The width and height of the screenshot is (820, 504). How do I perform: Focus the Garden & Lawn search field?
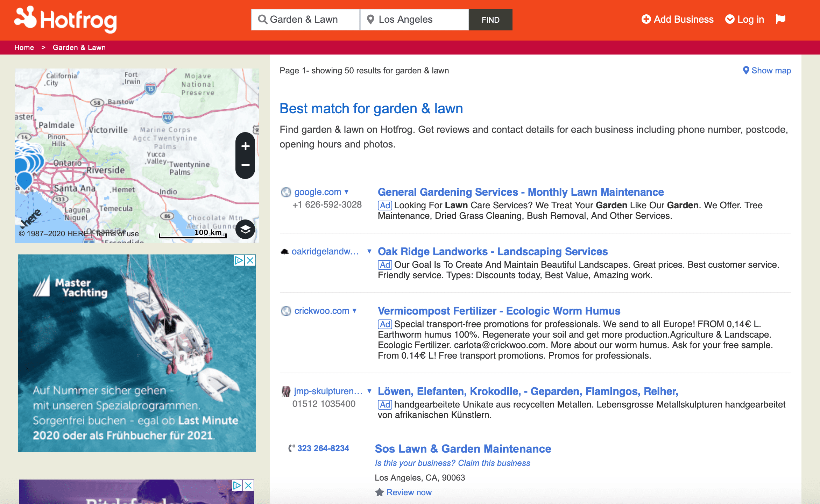tap(305, 20)
